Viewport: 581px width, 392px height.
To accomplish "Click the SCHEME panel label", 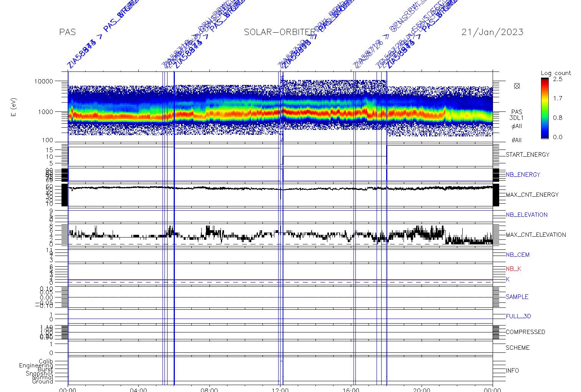I will click(518, 348).
